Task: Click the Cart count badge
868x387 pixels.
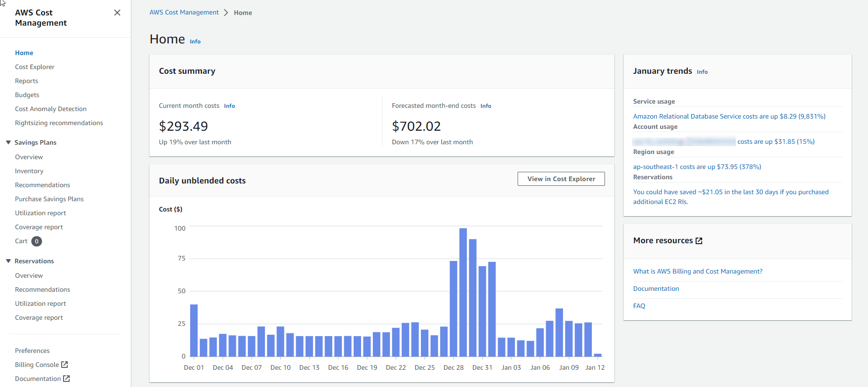Action: coord(36,241)
